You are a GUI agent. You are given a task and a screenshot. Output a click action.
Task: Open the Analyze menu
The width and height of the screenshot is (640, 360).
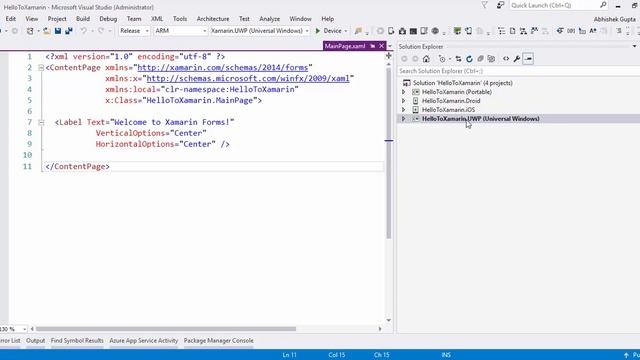coord(269,19)
